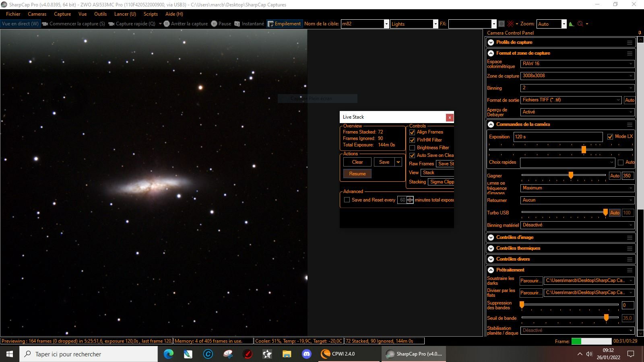The image size is (644, 362).
Task: Toggle the Auto gain button
Action: tap(615, 176)
